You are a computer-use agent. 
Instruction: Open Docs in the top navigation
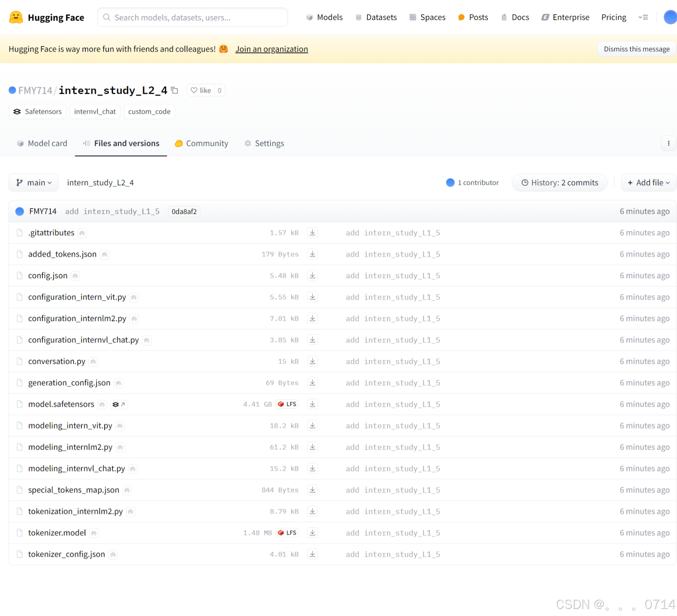515,17
